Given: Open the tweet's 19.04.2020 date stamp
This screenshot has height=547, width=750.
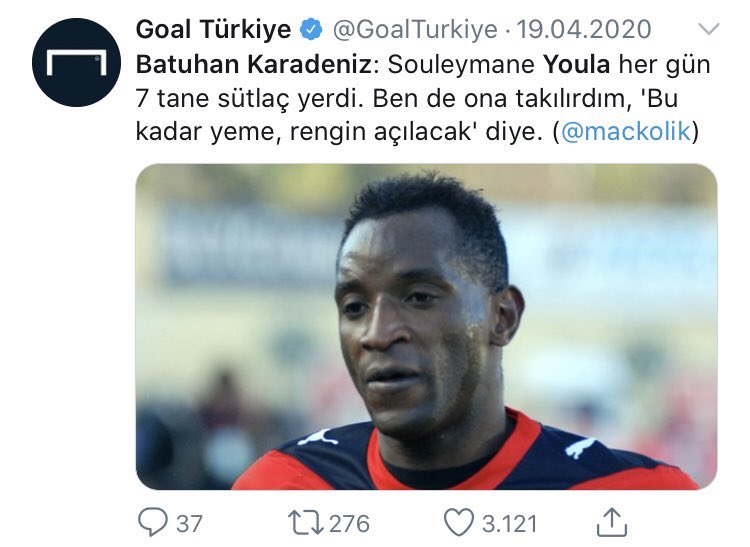Looking at the screenshot, I should (x=584, y=30).
